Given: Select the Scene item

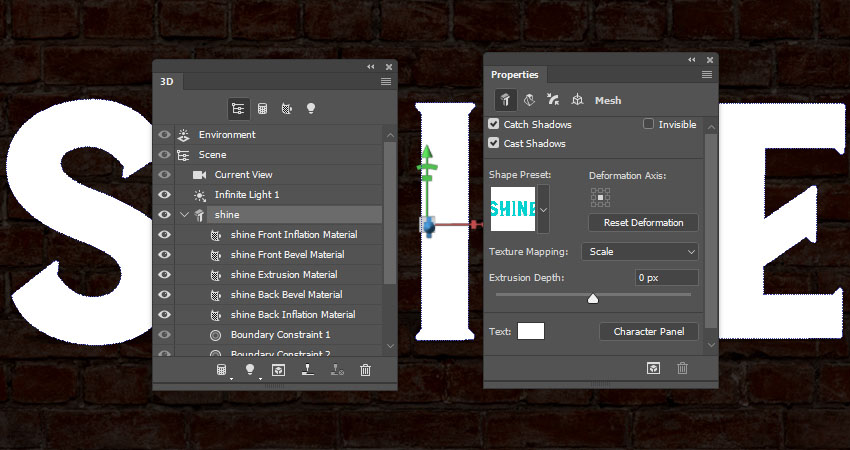Looking at the screenshot, I should coord(212,155).
